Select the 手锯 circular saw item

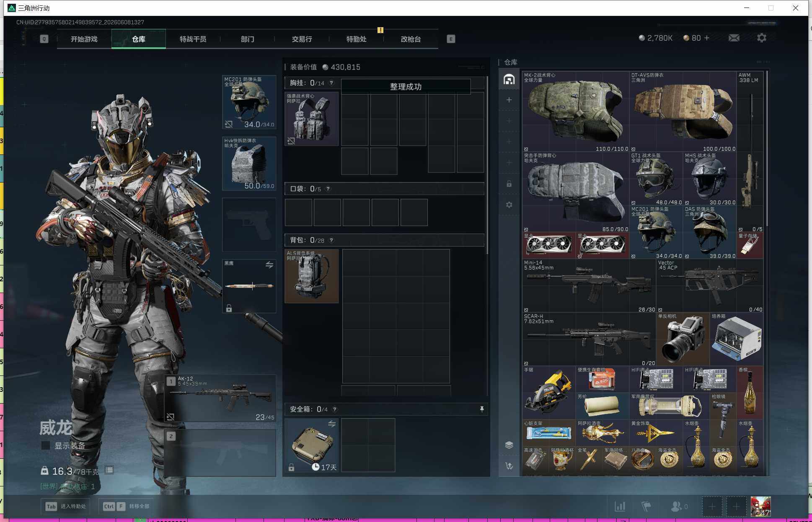coord(549,393)
